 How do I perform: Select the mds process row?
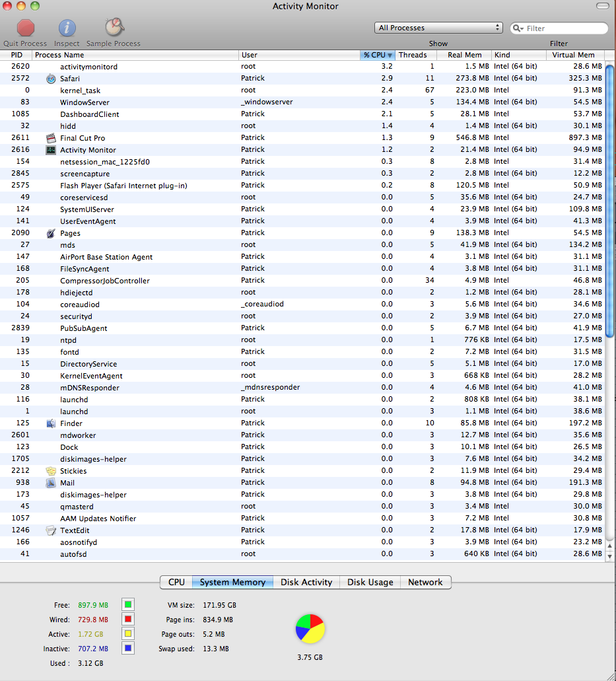coord(302,245)
